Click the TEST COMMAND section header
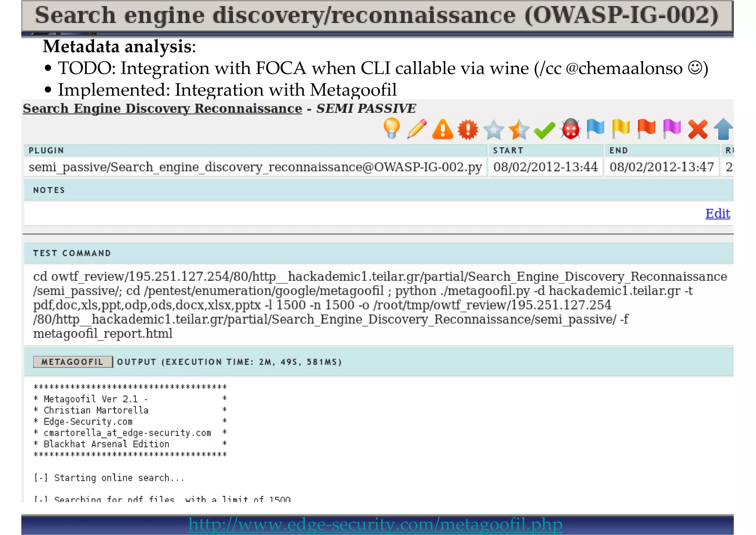This screenshot has width=756, height=535. [x=379, y=253]
